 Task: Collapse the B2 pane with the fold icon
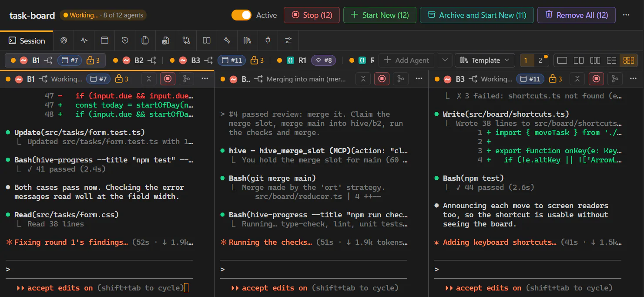(363, 79)
